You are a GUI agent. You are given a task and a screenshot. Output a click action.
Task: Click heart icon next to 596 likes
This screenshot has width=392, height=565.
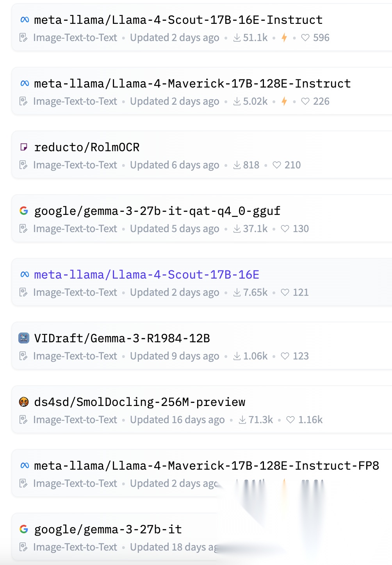click(305, 38)
